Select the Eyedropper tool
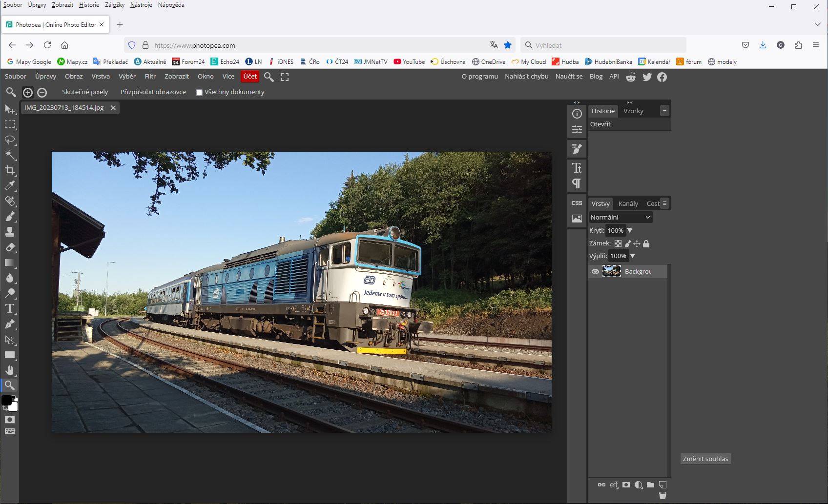 click(x=10, y=186)
